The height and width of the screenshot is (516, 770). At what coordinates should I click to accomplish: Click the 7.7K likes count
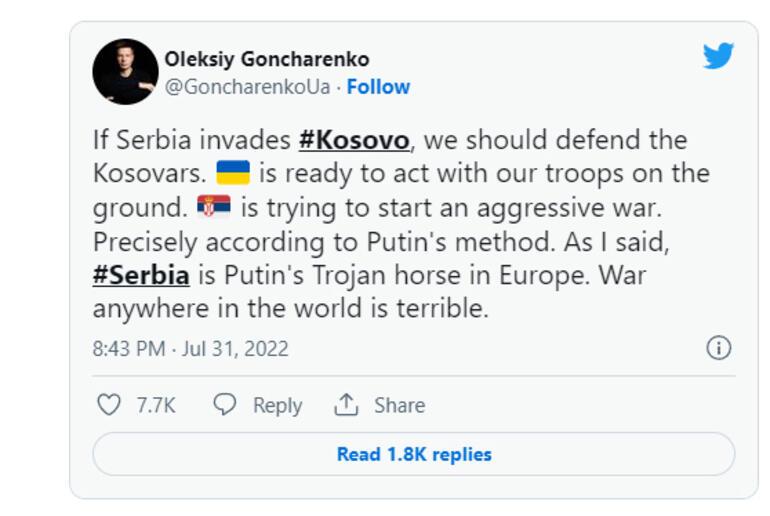coord(156,405)
